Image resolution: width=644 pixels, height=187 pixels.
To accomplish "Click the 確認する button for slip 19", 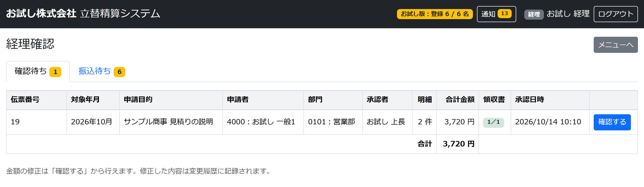I will pyautogui.click(x=612, y=122).
